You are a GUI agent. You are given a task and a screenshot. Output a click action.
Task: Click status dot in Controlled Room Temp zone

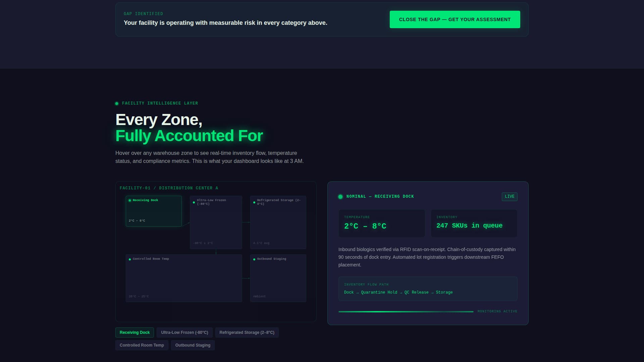130,259
